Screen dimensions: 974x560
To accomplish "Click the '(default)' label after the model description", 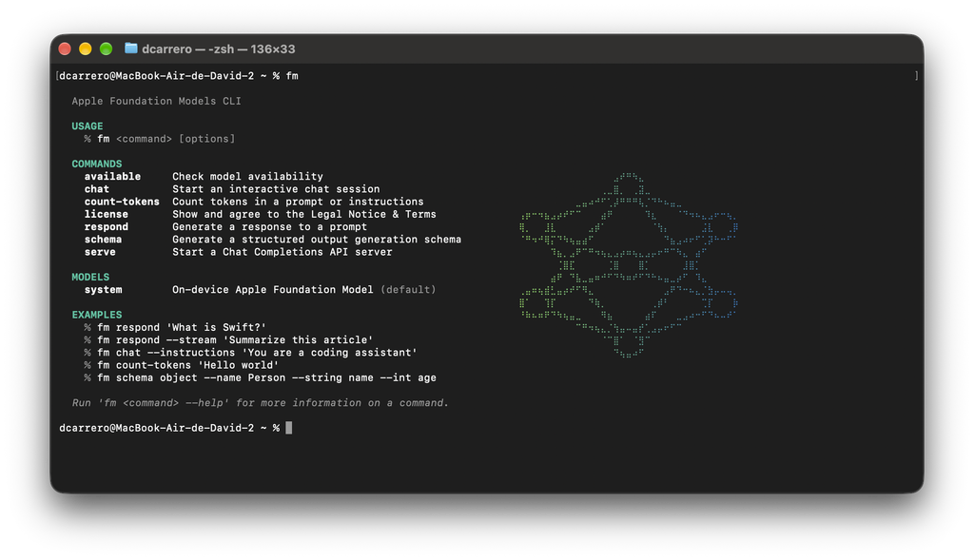I will tap(408, 290).
